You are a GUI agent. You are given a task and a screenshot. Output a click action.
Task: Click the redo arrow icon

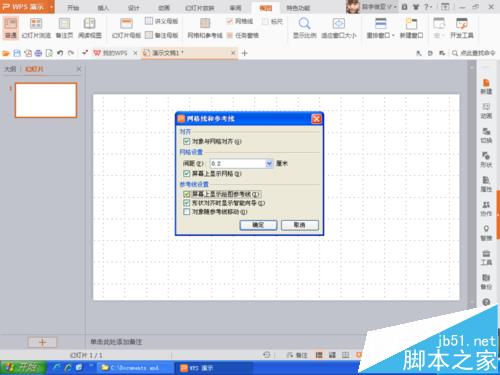tap(71, 53)
